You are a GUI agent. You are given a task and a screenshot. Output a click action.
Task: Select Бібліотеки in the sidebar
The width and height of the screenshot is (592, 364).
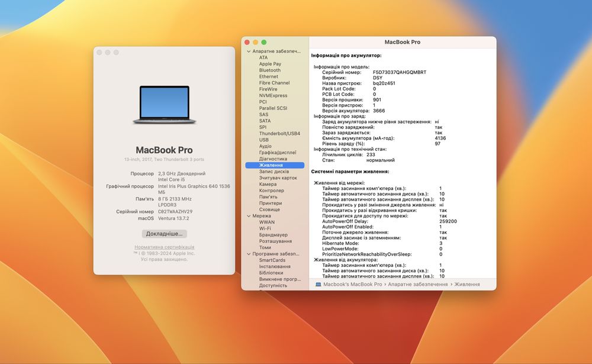pyautogui.click(x=271, y=273)
